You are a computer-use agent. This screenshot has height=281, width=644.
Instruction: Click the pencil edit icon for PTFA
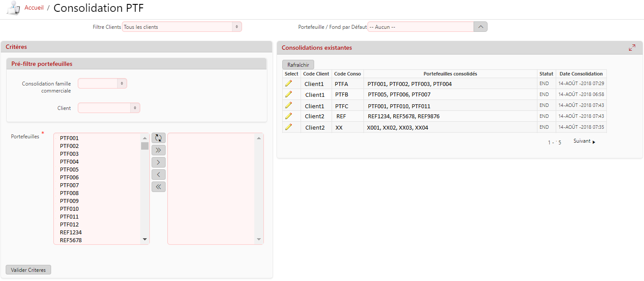tap(288, 83)
